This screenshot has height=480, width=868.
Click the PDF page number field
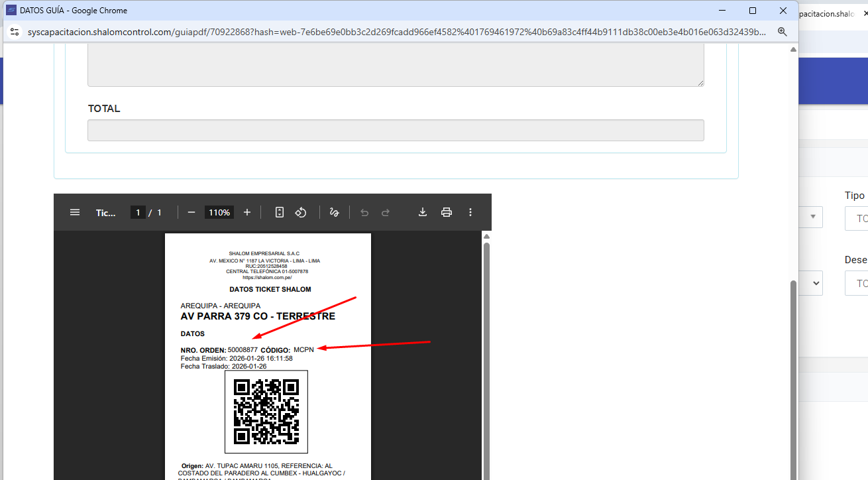click(x=138, y=213)
